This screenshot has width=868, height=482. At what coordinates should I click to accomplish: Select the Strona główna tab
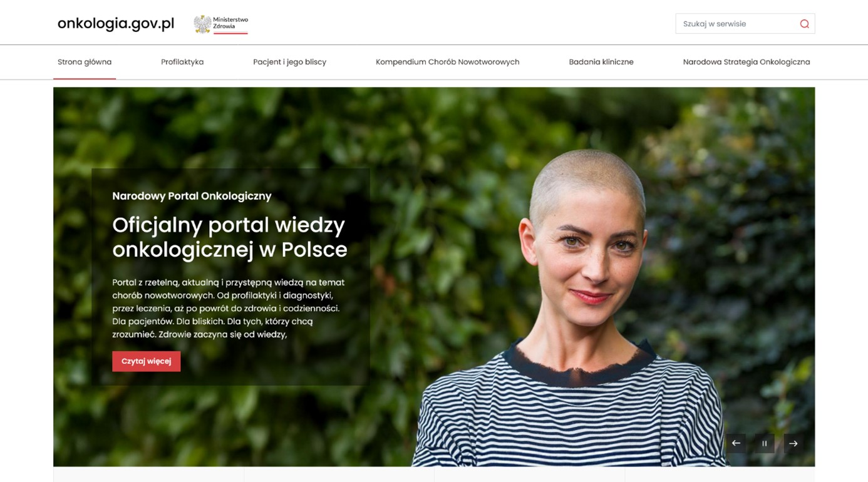coord(85,62)
